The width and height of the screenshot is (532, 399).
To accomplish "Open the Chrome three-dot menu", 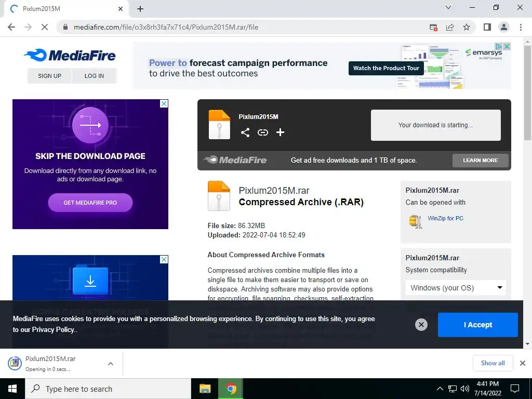I will 521,27.
